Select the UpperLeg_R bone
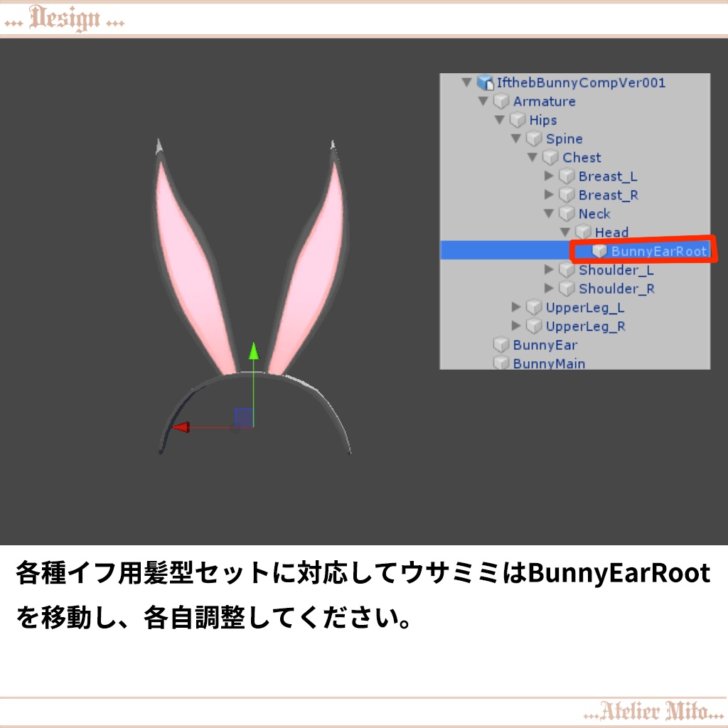This screenshot has height=728, width=728. point(586,326)
